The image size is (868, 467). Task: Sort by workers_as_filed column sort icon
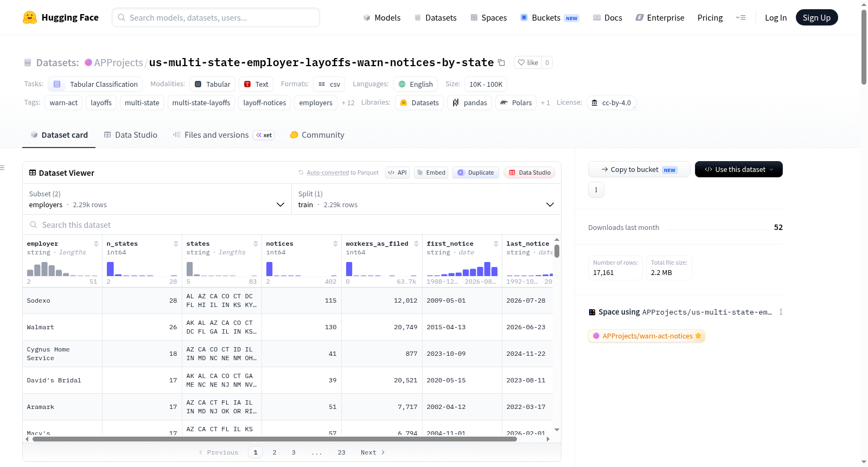416,244
